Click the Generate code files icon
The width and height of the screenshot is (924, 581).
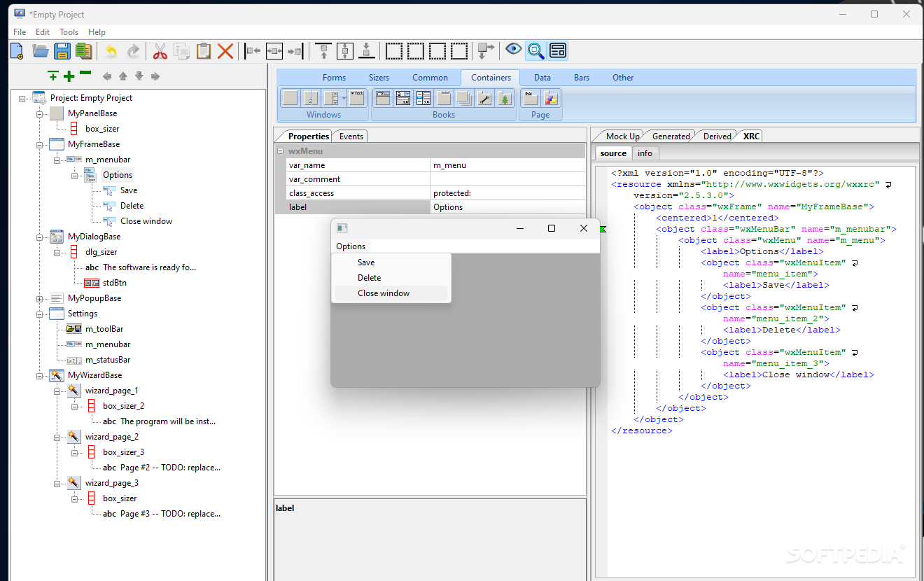(x=84, y=50)
